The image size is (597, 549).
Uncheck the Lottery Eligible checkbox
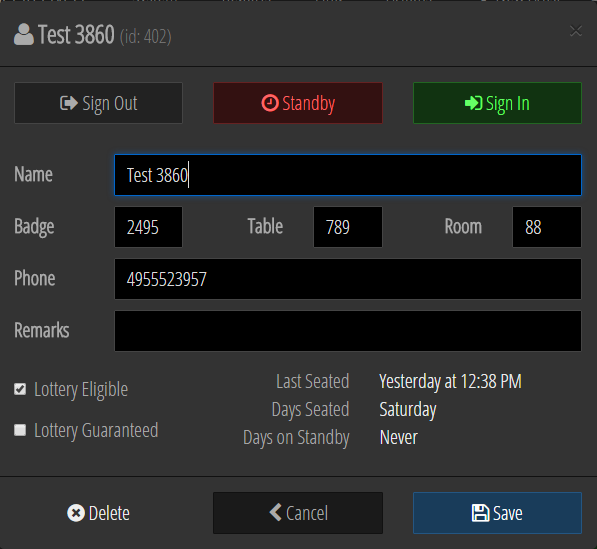[x=20, y=389]
